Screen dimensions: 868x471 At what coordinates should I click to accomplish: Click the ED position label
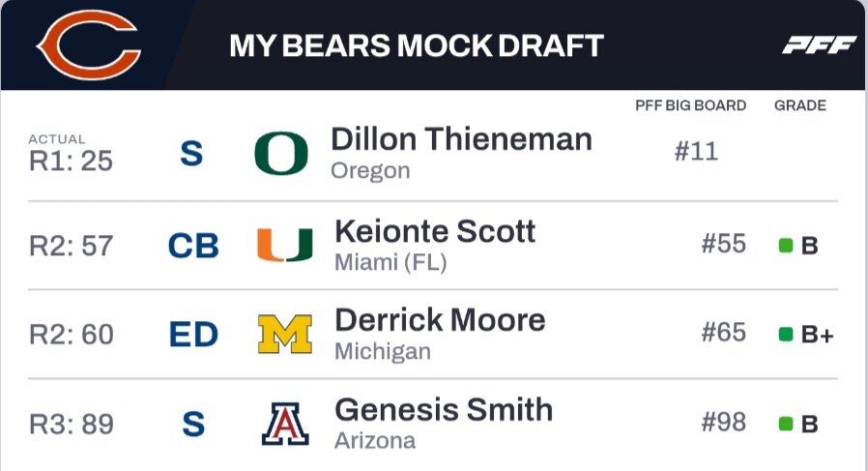193,335
